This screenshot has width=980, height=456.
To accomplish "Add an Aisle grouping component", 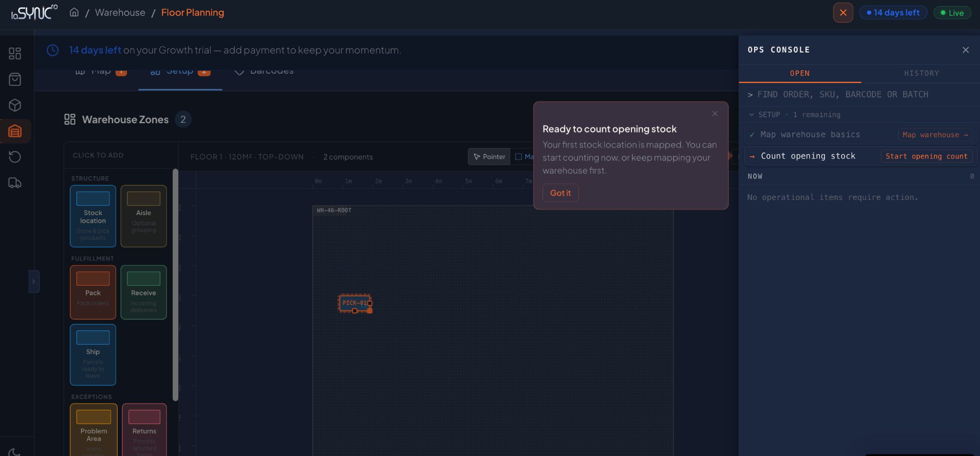I will [x=143, y=216].
